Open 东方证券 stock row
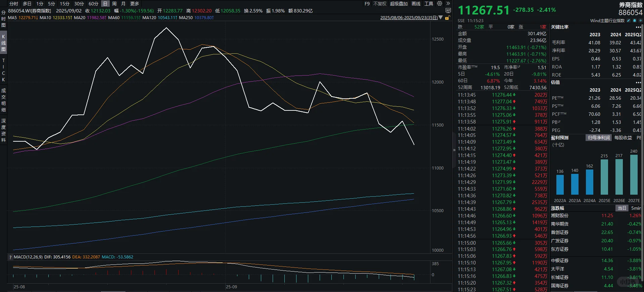Screen dimensions: 644x292 pos(596,249)
